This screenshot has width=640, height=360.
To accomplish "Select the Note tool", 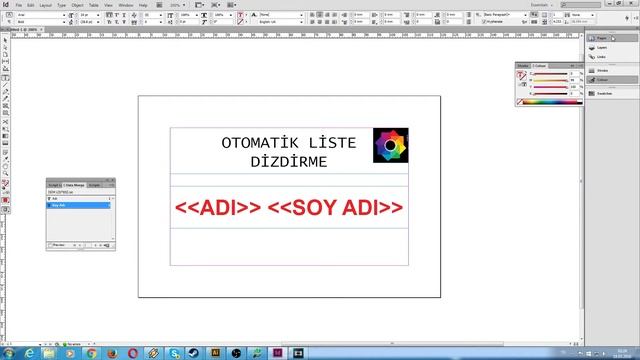I will click(x=5, y=152).
